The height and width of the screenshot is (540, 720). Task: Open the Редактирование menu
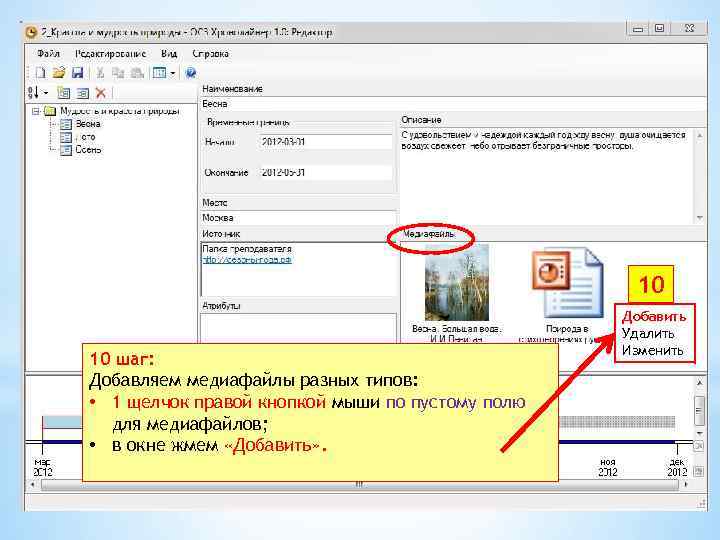tap(110, 54)
